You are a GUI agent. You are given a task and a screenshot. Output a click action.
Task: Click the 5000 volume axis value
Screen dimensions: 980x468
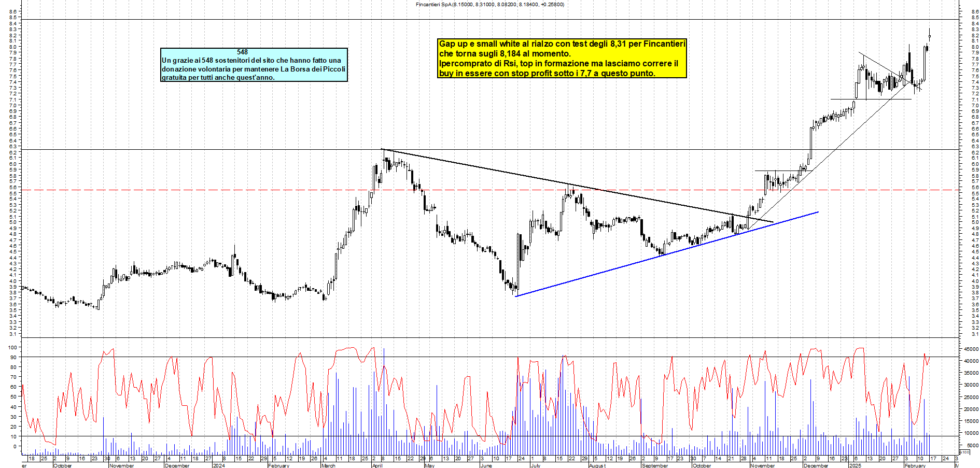(x=973, y=445)
